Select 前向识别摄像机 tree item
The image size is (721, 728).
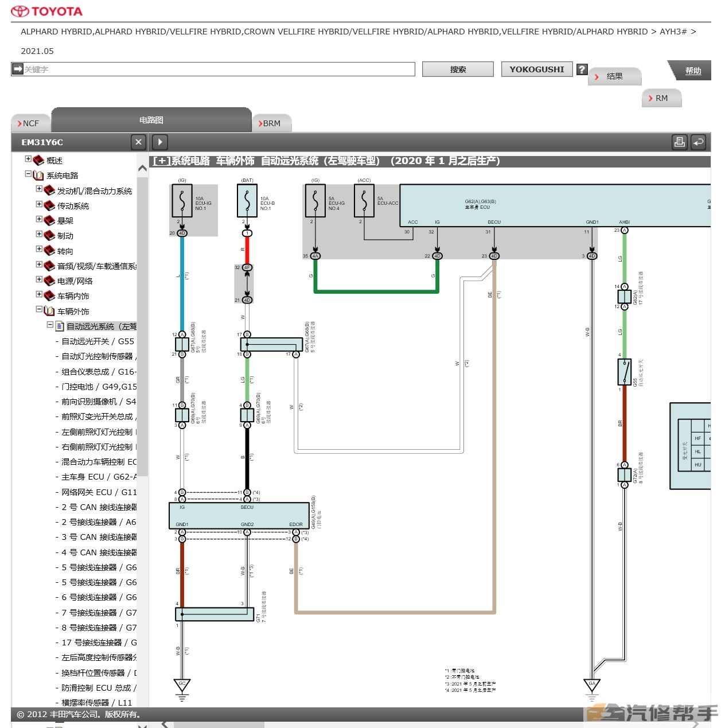99,402
